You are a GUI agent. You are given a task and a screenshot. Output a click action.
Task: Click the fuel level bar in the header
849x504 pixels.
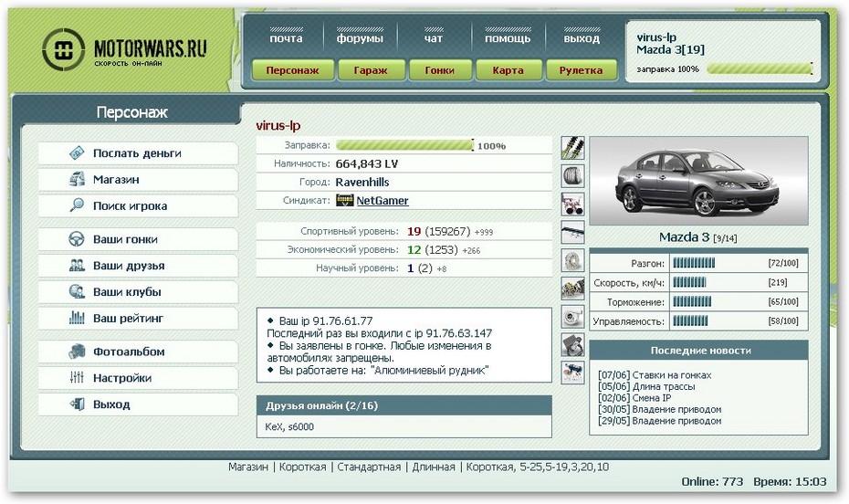[x=759, y=68]
